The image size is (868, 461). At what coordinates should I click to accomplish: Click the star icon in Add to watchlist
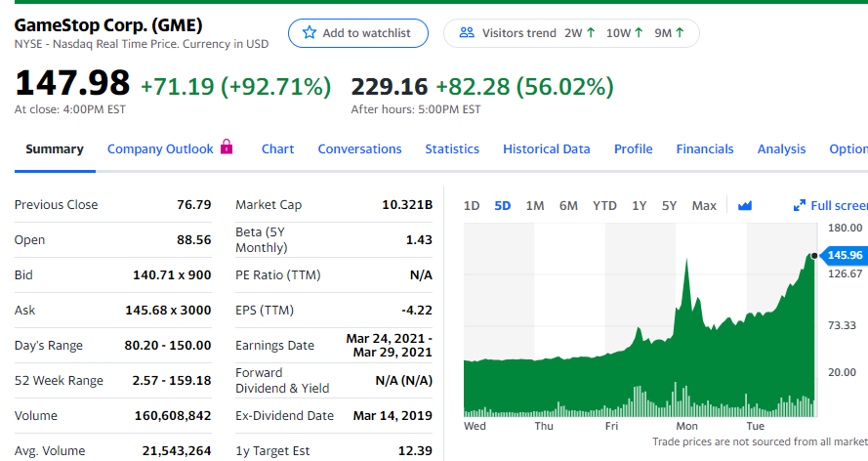click(309, 32)
